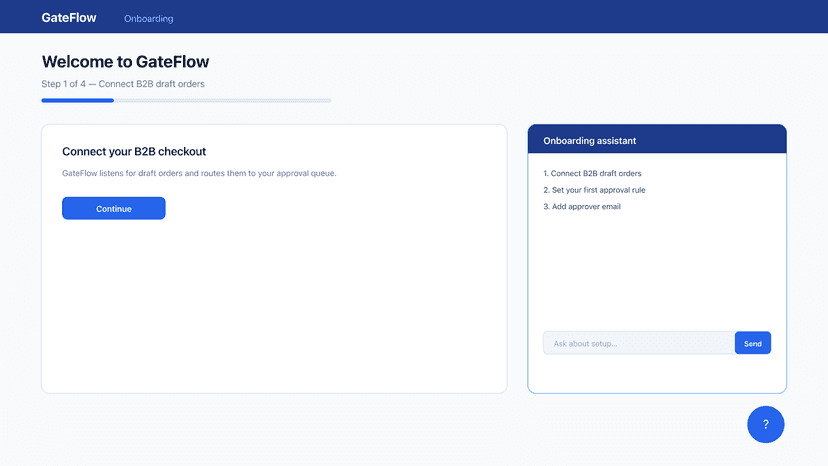828x466 pixels.
Task: Click the 'Welcome to GateFlow' title
Action: 126,62
